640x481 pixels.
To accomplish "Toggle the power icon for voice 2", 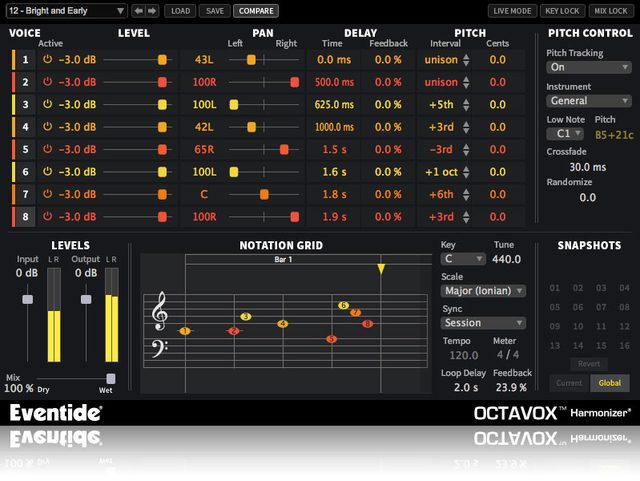I will pyautogui.click(x=48, y=82).
